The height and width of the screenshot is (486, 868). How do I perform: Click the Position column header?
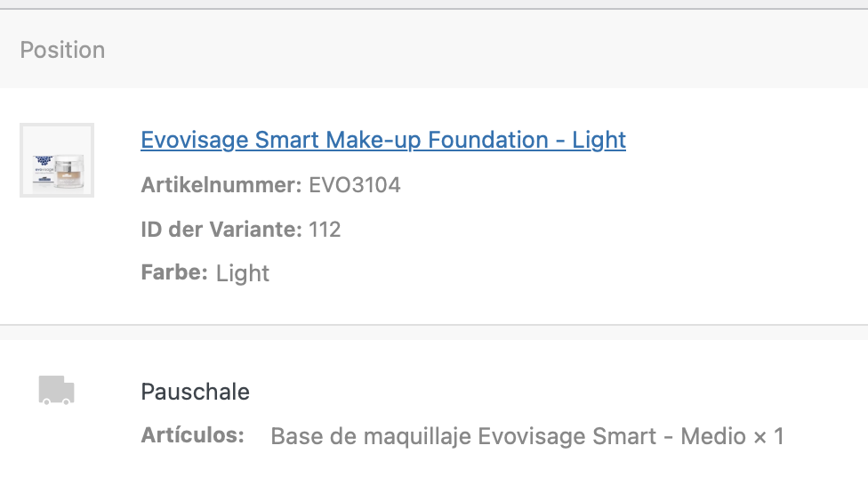pos(62,50)
